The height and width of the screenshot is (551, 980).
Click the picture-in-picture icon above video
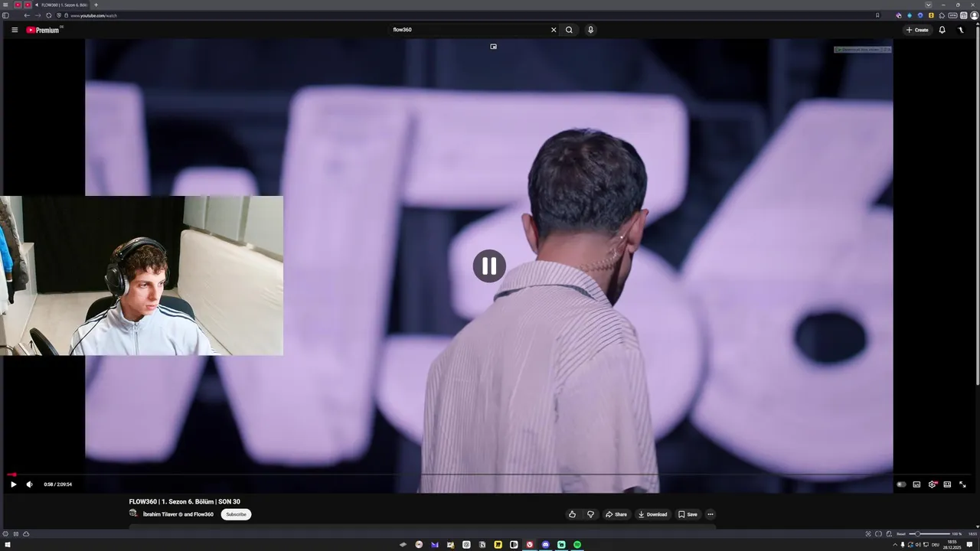(x=493, y=46)
